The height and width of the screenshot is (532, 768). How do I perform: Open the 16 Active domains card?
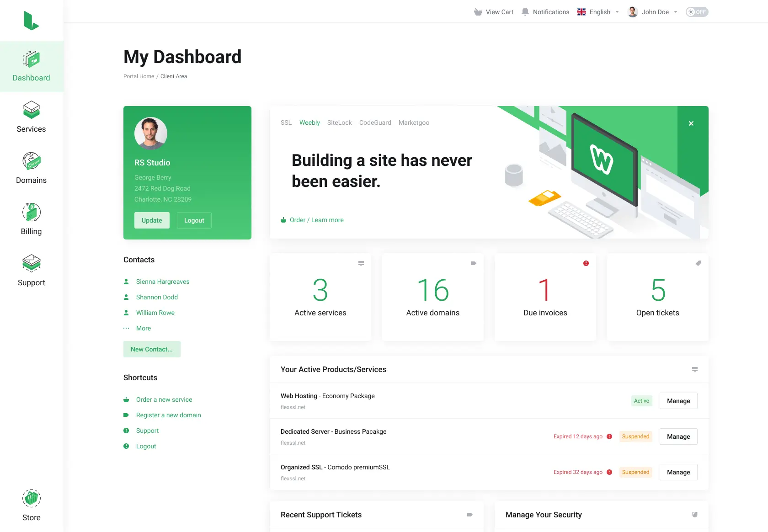point(433,297)
